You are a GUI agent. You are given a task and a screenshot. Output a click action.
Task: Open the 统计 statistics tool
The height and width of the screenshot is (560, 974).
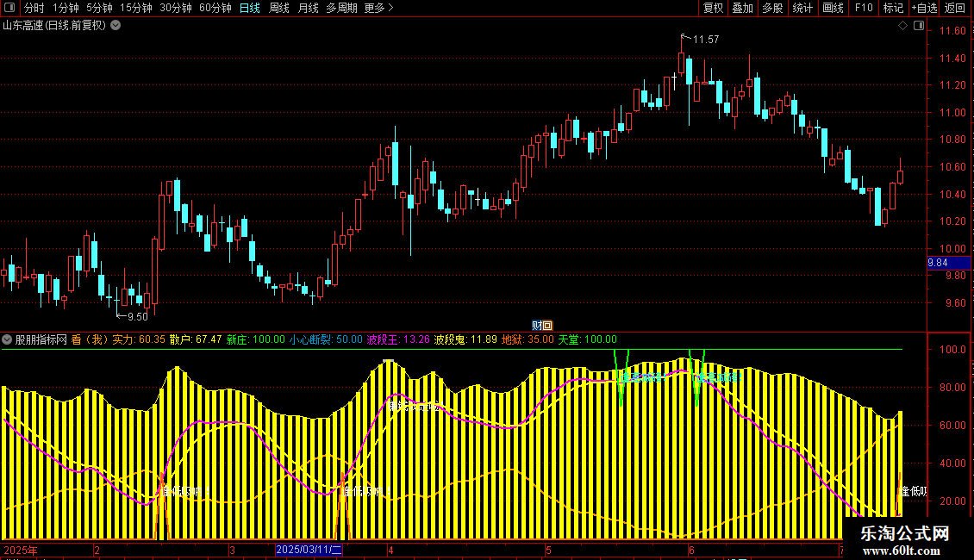[802, 8]
